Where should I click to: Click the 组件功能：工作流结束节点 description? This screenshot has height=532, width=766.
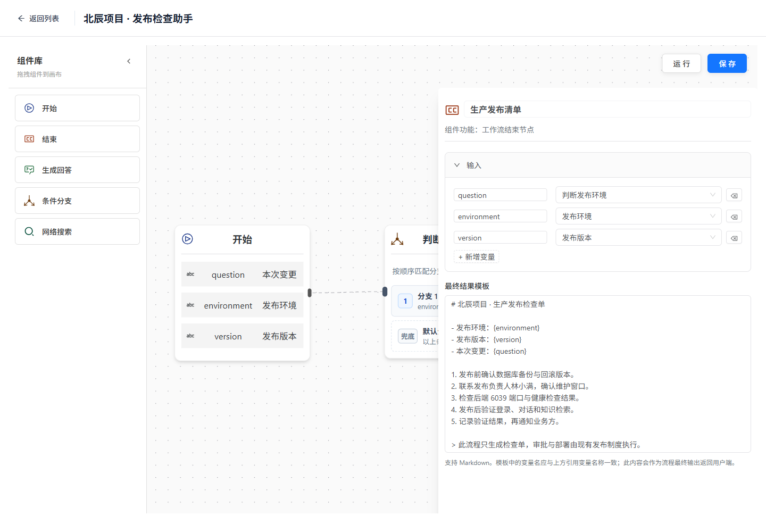(x=489, y=130)
